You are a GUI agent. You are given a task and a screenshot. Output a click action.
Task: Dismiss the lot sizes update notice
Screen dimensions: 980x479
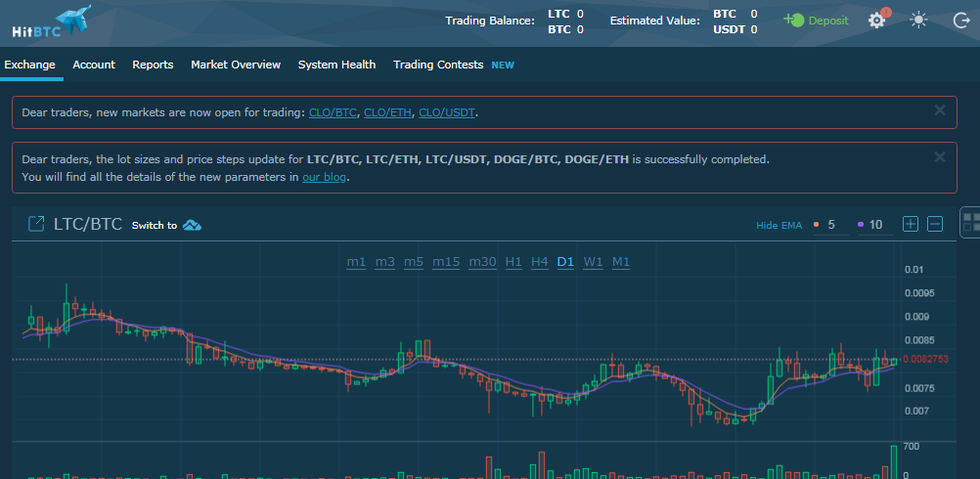point(939,156)
